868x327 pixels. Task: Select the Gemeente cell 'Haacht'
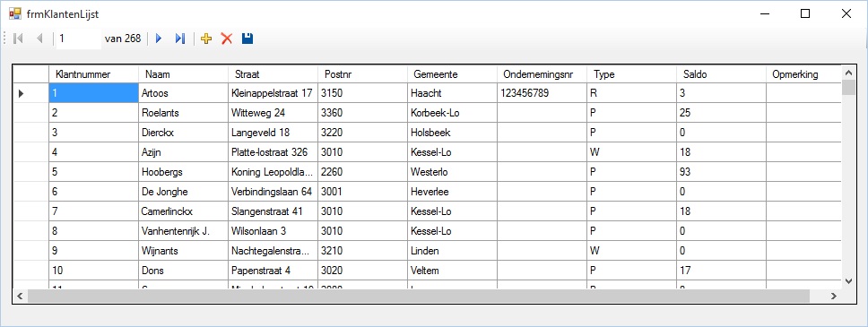click(452, 93)
